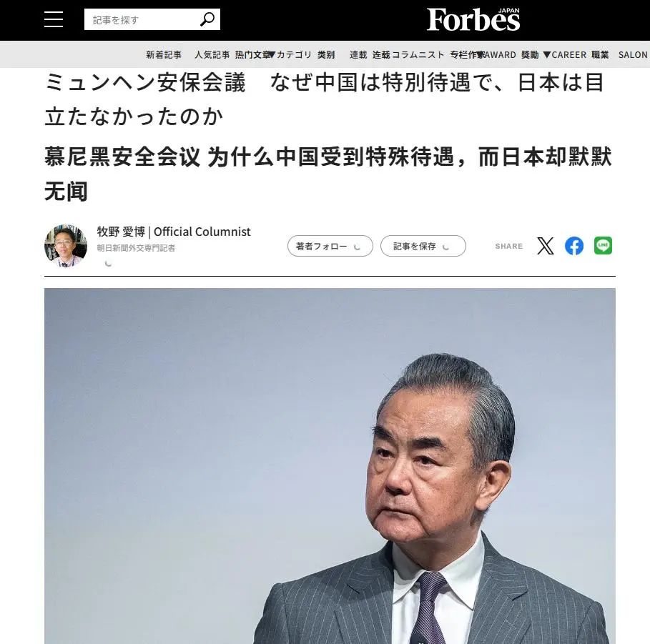Open the コラムニスト nav item
The width and height of the screenshot is (650, 644).
click(418, 55)
